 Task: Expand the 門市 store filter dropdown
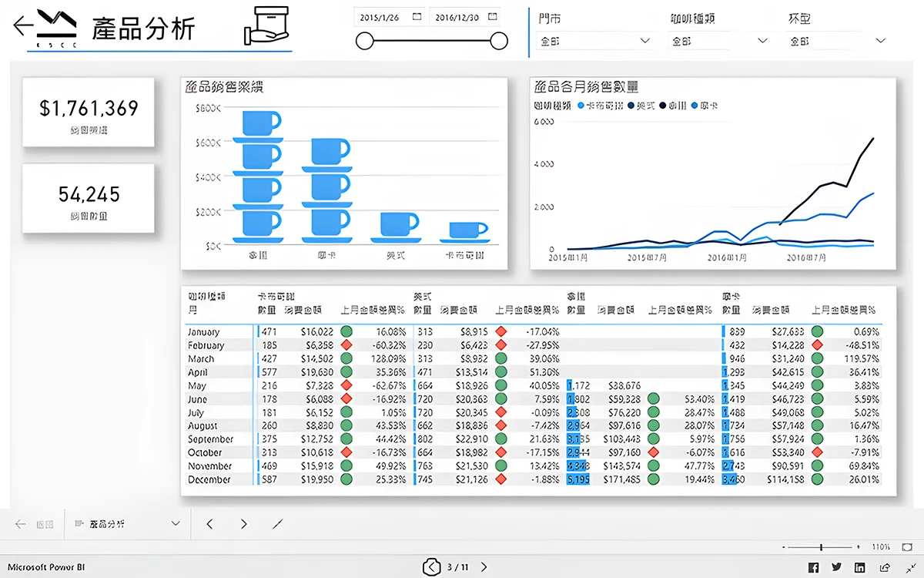click(645, 41)
